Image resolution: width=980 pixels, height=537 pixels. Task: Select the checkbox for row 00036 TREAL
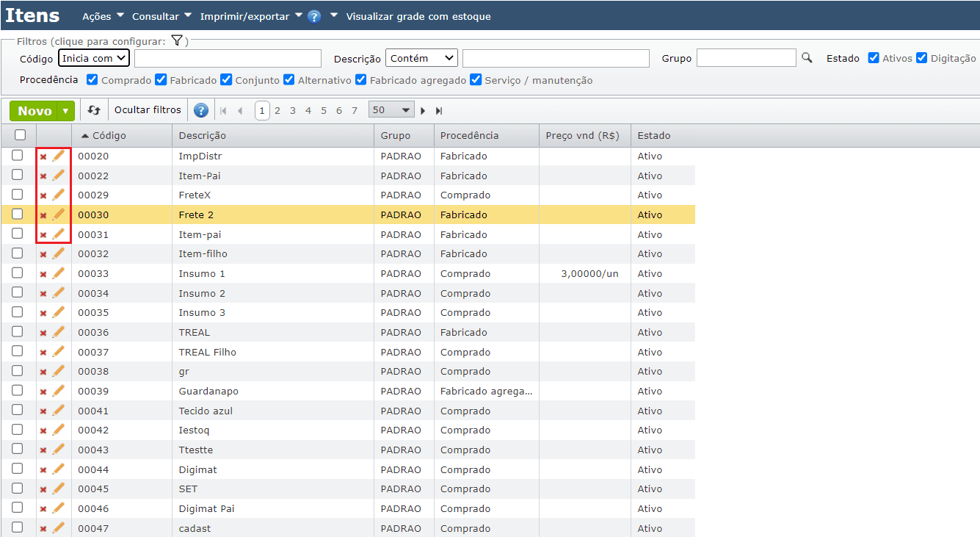18,332
